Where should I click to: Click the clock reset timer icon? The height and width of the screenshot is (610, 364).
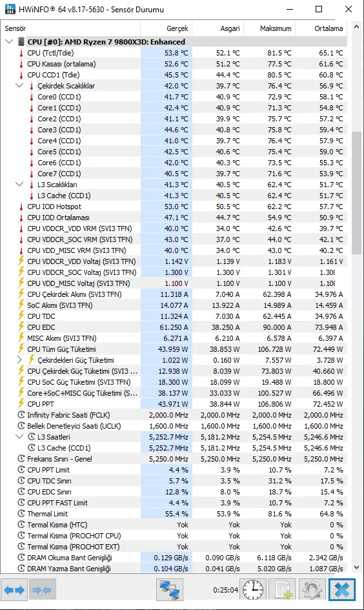[253, 590]
